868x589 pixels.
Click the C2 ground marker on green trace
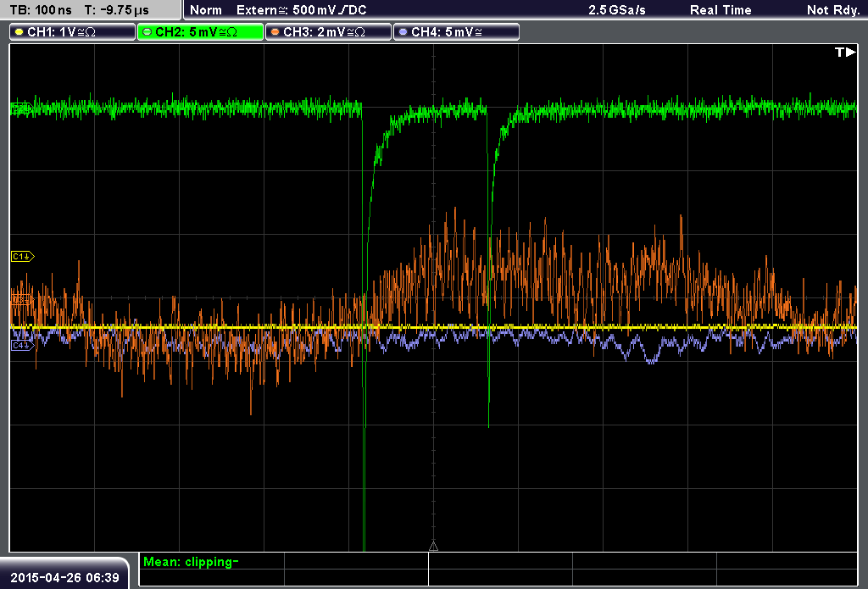coord(21,108)
